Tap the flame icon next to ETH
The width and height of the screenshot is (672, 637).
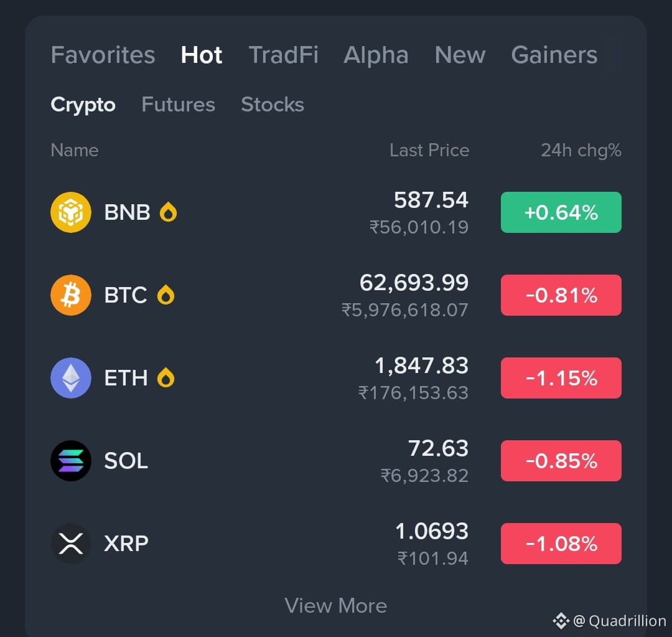point(166,377)
